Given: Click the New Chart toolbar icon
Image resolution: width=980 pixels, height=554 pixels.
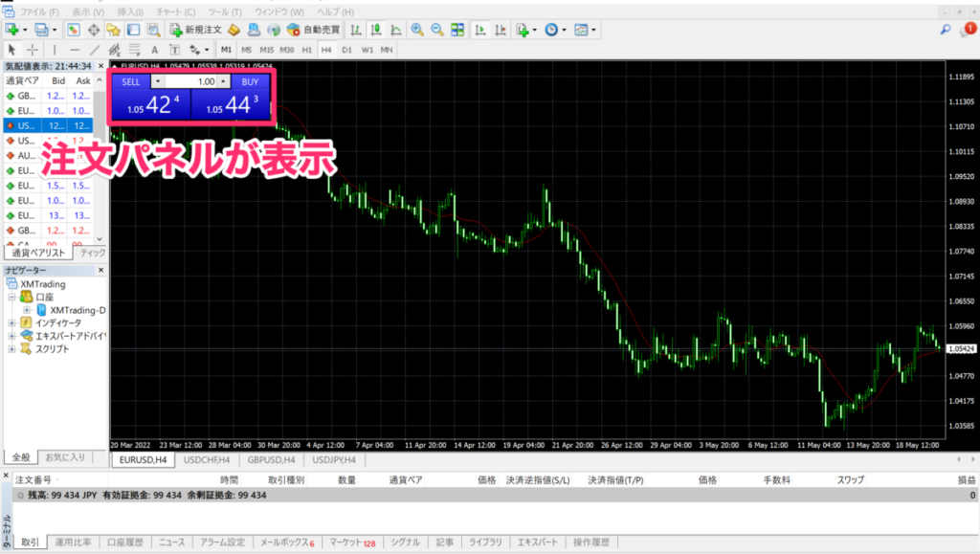Looking at the screenshot, I should 11,30.
